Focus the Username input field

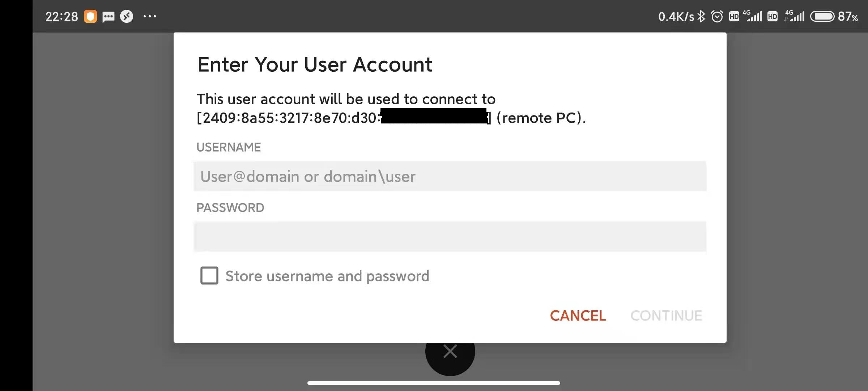coord(450,176)
